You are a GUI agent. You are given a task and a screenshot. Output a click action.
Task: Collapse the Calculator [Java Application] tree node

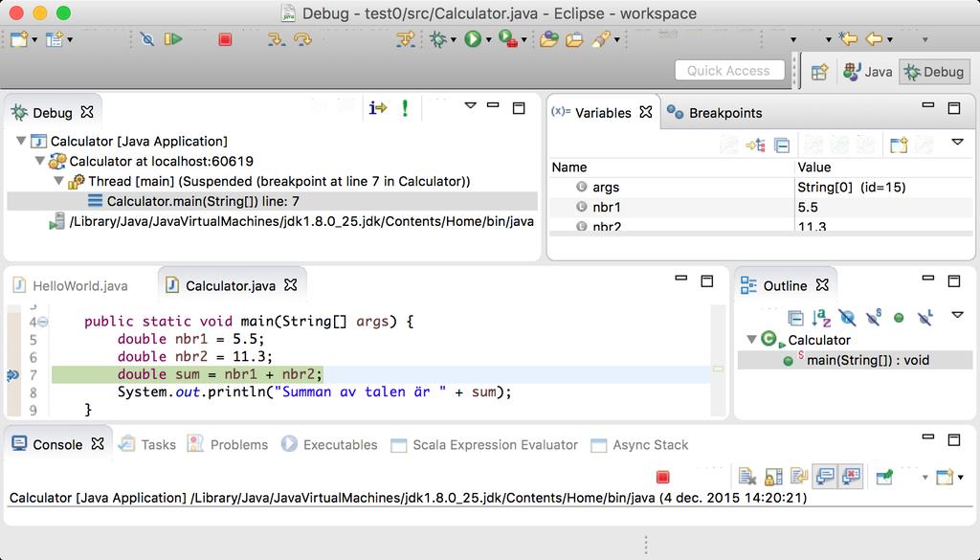(21, 142)
